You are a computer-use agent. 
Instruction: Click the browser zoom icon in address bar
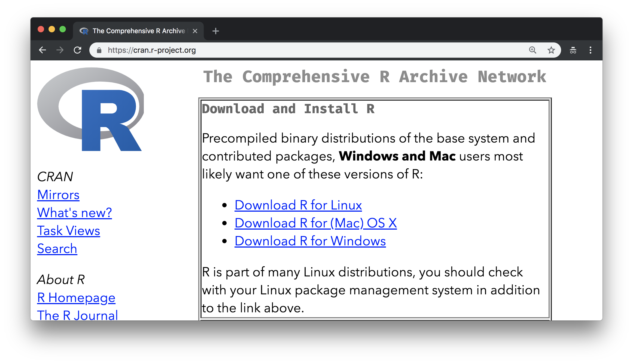(x=532, y=50)
